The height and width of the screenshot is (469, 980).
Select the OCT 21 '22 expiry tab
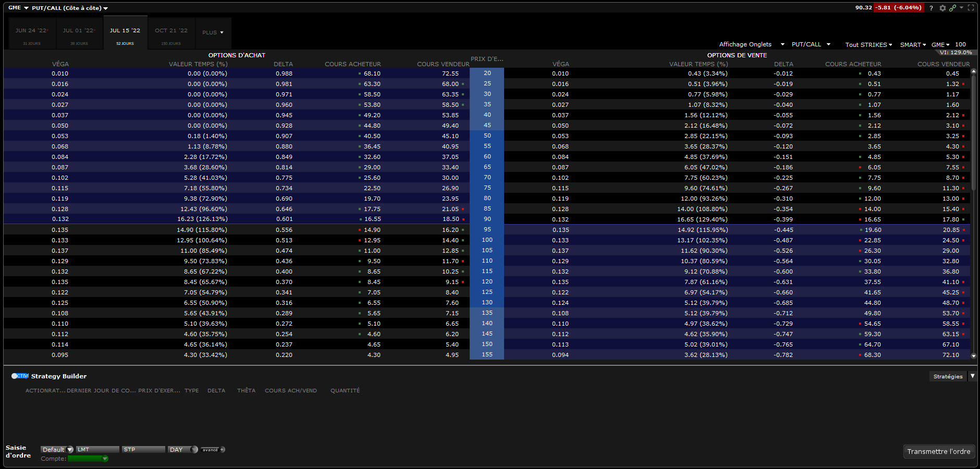171,34
